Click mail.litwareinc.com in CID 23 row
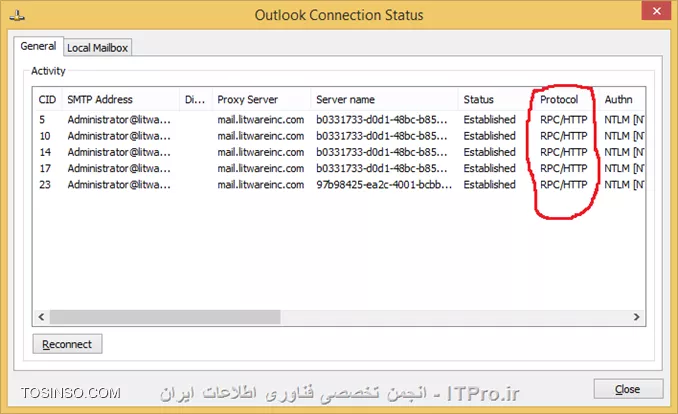678x414 pixels. tap(261, 185)
